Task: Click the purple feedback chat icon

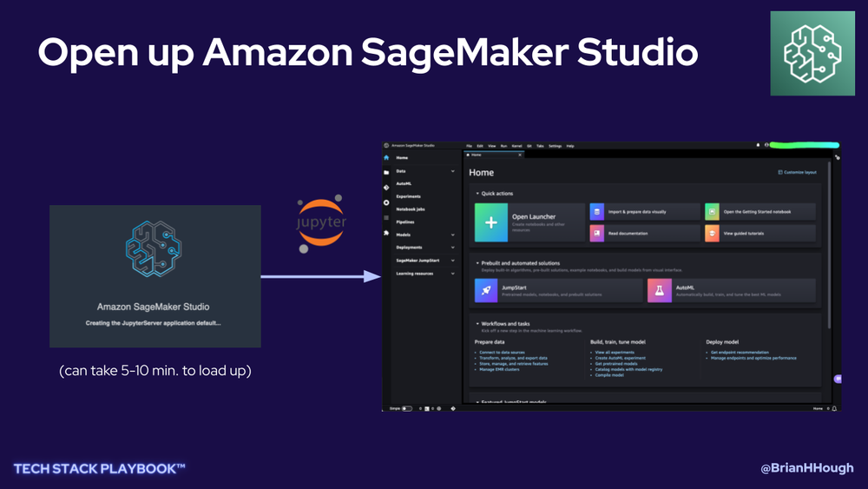Action: (838, 379)
